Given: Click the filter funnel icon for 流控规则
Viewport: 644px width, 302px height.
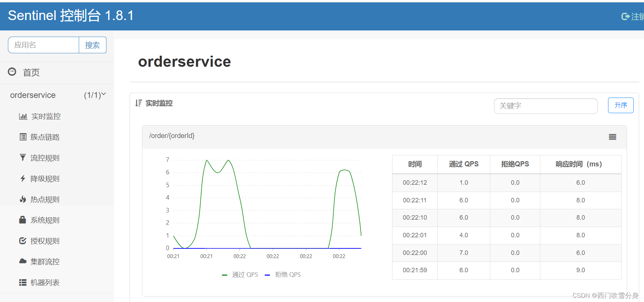Looking at the screenshot, I should pyautogui.click(x=23, y=158).
